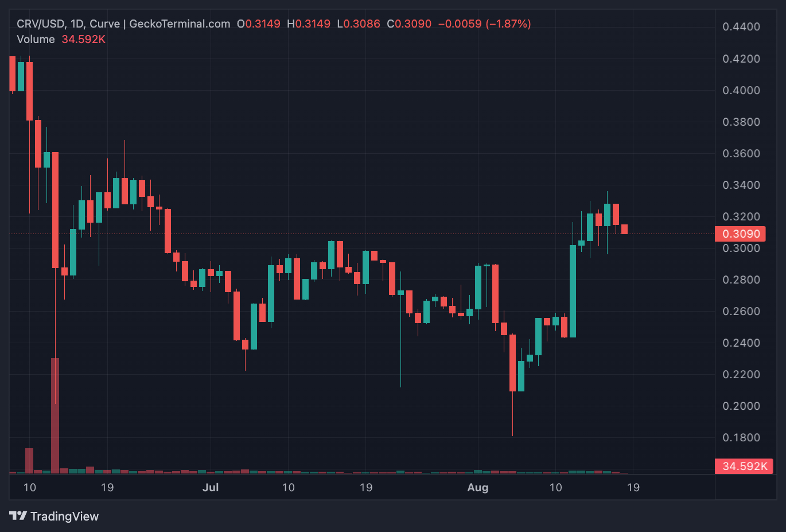Image resolution: width=786 pixels, height=532 pixels.
Task: Click the Aug label on the time axis
Action: tap(478, 487)
